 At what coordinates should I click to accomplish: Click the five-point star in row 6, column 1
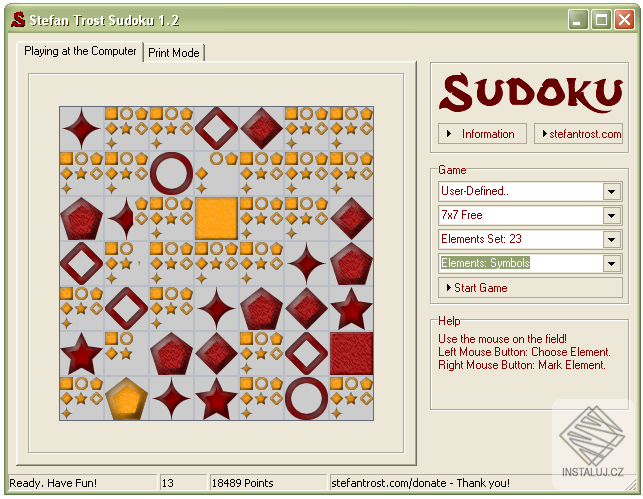(82, 354)
